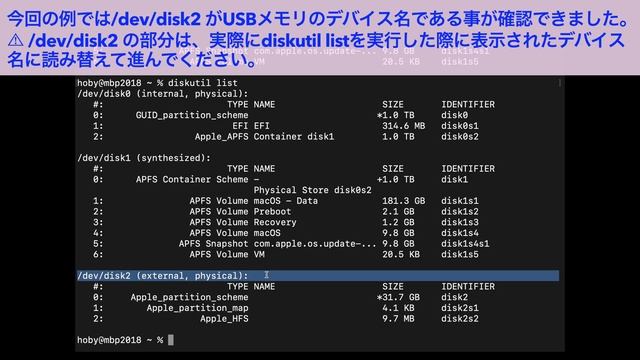The image size is (640, 360).
Task: Click snapshot name com.apple.os.update-...
Action: click(x=315, y=244)
